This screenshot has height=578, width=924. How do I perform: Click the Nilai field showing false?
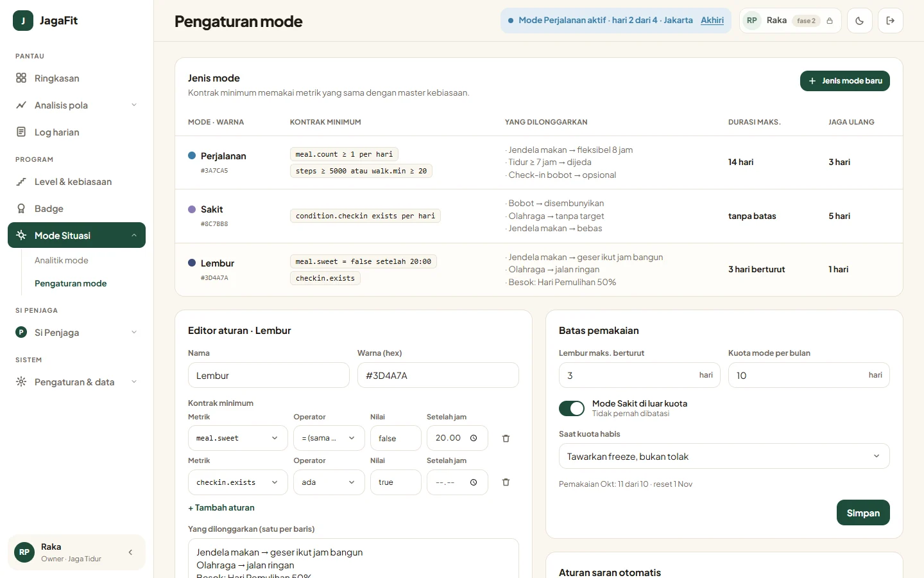tap(396, 438)
